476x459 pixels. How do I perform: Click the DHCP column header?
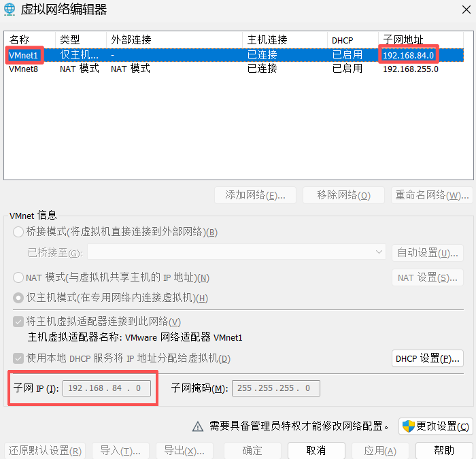coord(353,39)
